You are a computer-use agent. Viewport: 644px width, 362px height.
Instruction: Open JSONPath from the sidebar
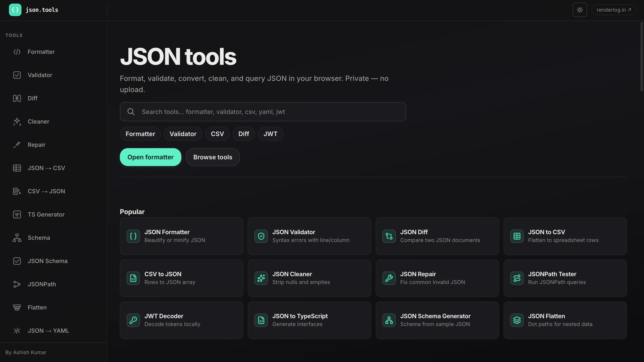point(42,284)
